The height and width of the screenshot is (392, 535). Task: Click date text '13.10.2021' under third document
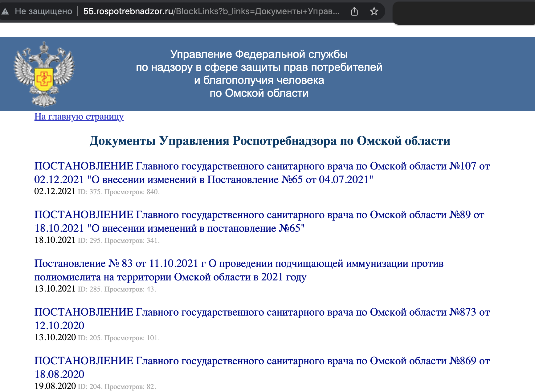55,289
